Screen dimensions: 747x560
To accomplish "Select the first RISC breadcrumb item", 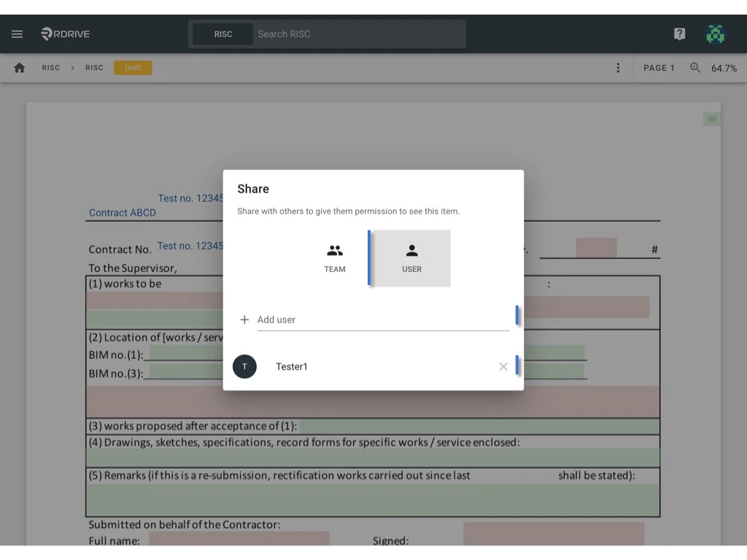I will 50,67.
